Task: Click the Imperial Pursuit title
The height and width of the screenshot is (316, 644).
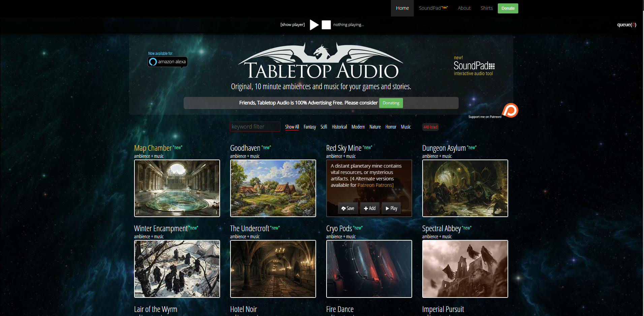Action: point(443,309)
